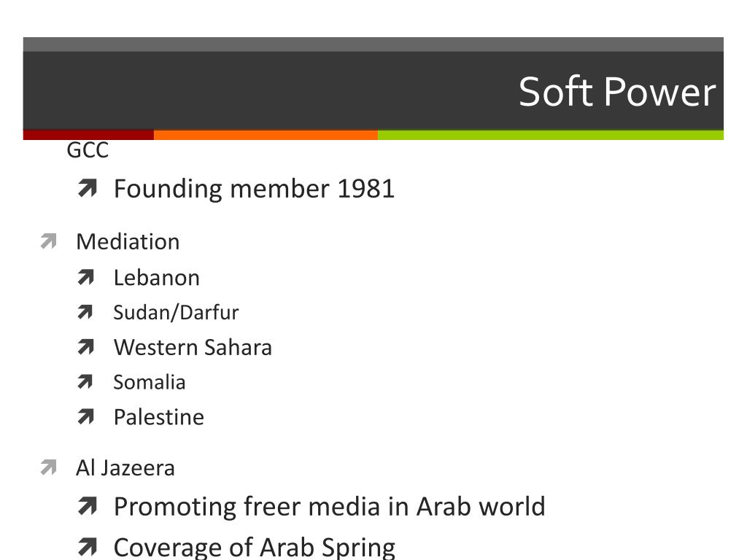Click the arrow bullet beside Western Sahara

[86, 347]
